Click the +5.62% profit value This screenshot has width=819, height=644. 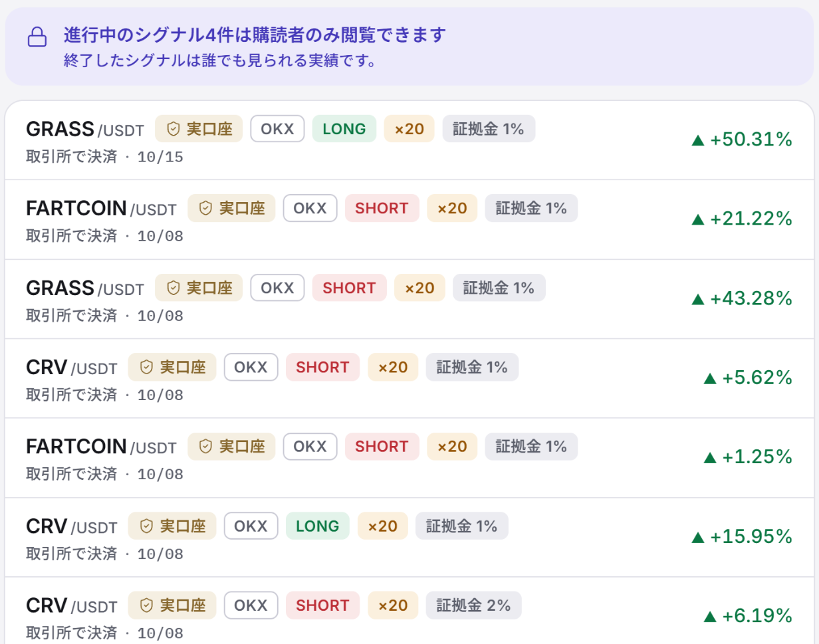coord(758,377)
